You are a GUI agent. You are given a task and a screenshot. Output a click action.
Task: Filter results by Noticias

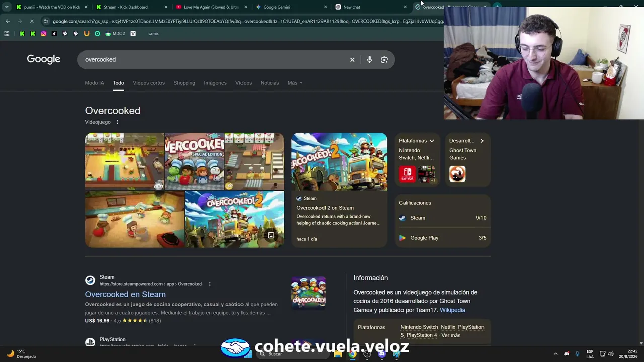point(270,83)
